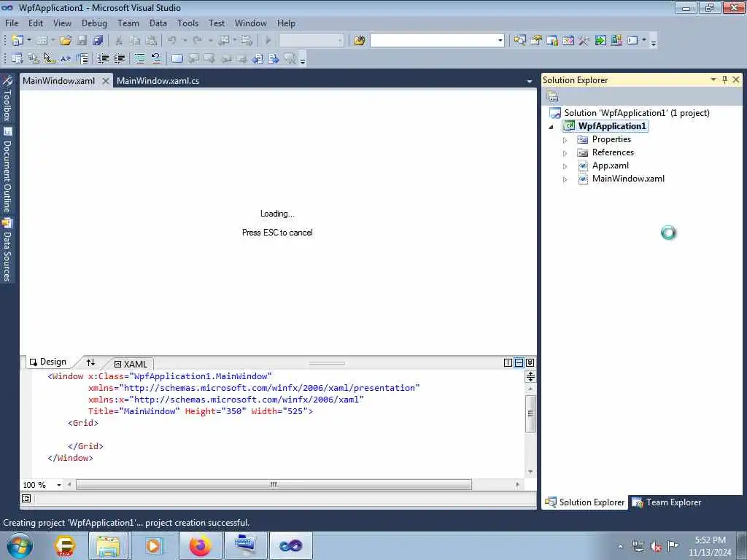The width and height of the screenshot is (747, 560).
Task: Click the Decrease Line Indent icon
Action: pyautogui.click(x=103, y=58)
